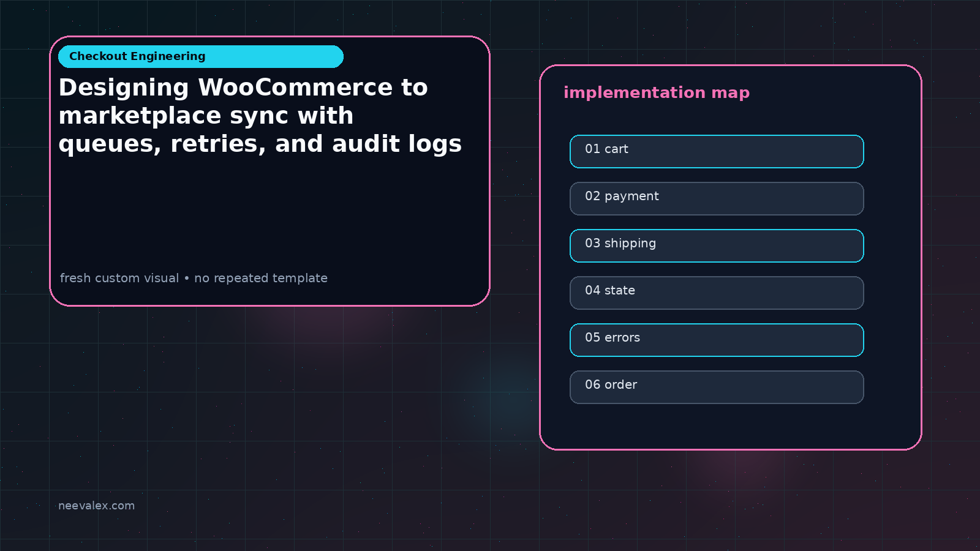This screenshot has height=551, width=980.
Task: Select the 02 payment step
Action: pos(717,198)
